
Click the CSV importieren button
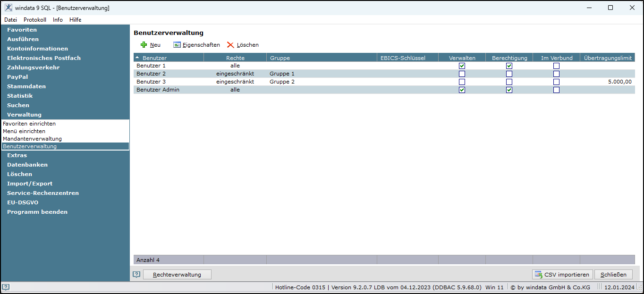click(562, 275)
